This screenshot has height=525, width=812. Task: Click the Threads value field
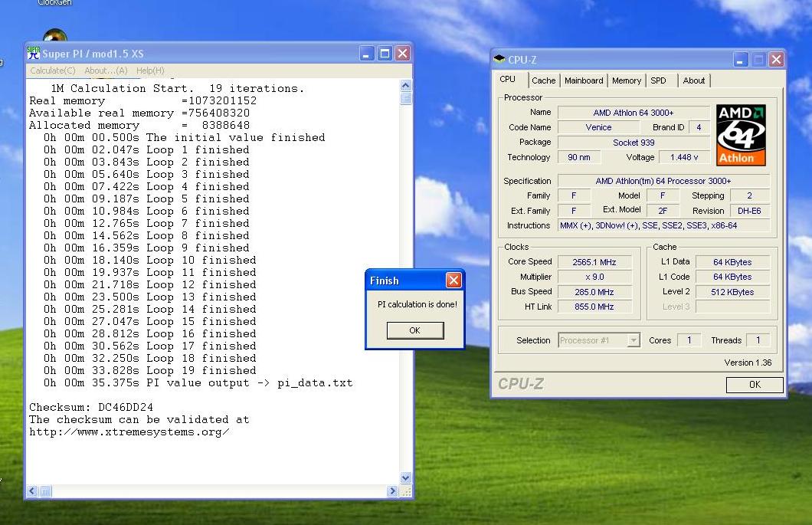[x=758, y=340]
